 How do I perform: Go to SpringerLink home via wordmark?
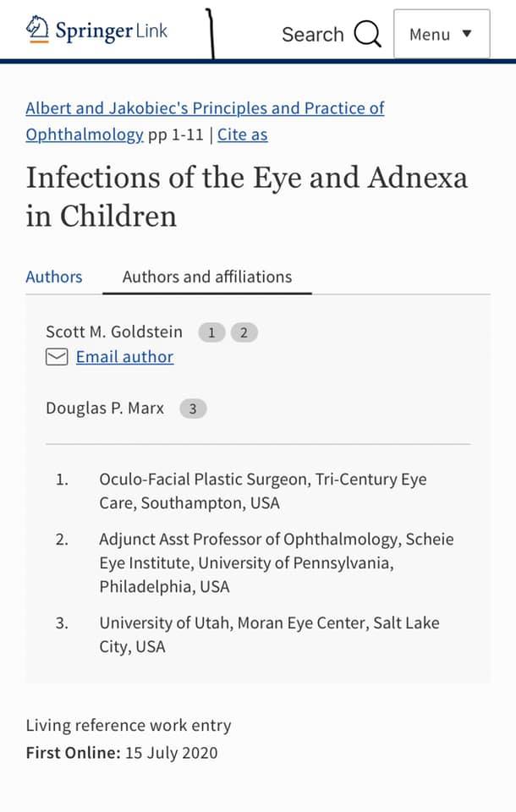[x=112, y=31]
